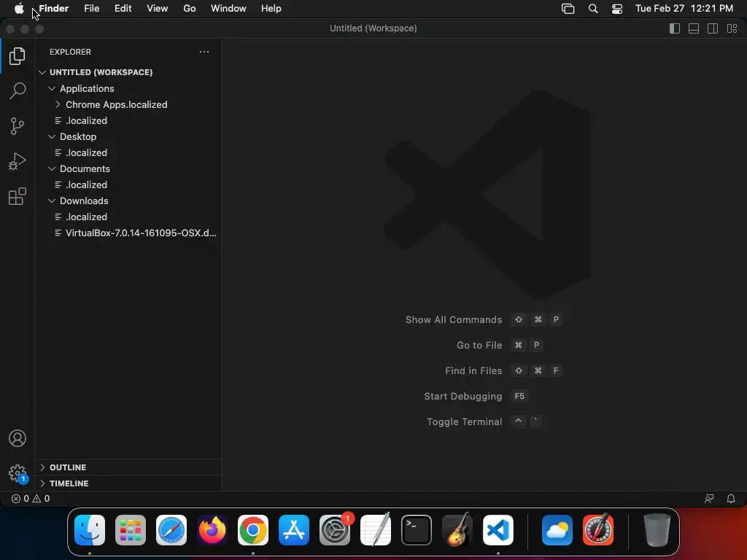747x560 pixels.
Task: Click the EXPLORER panel title
Action: point(70,52)
